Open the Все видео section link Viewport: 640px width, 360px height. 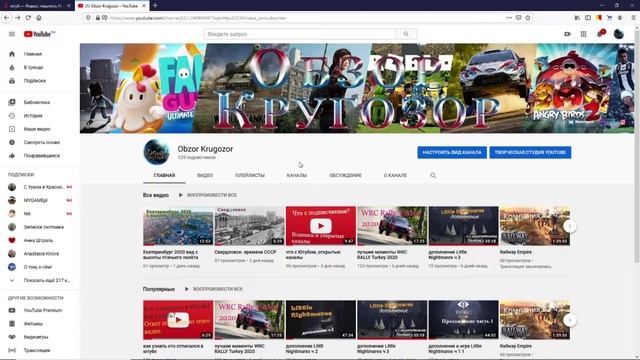156,195
